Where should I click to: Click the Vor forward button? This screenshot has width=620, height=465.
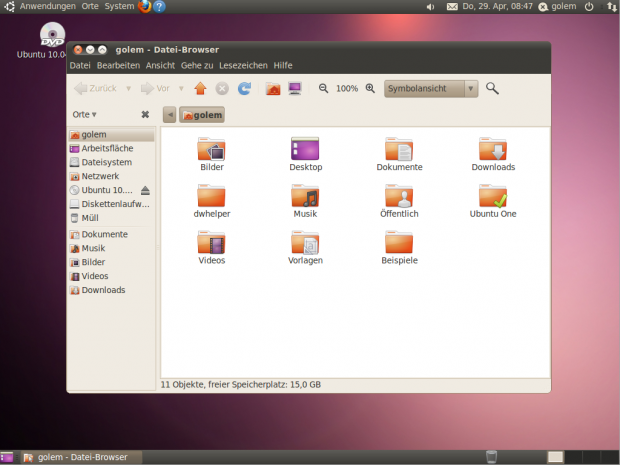(x=155, y=88)
